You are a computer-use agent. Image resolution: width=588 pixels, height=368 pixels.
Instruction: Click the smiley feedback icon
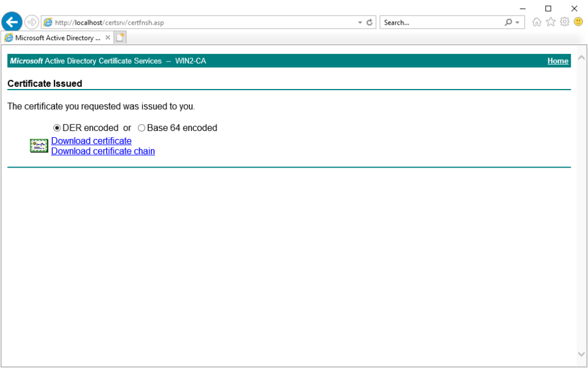578,22
